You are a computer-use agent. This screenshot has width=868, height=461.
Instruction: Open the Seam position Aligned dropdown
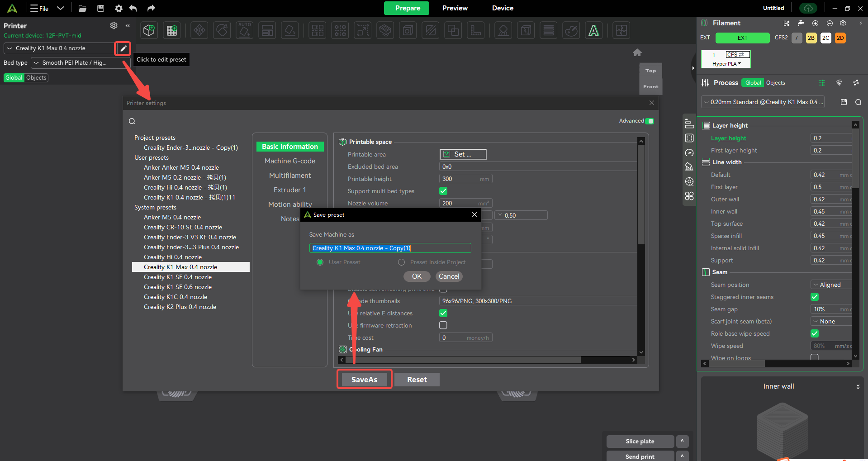pos(831,285)
